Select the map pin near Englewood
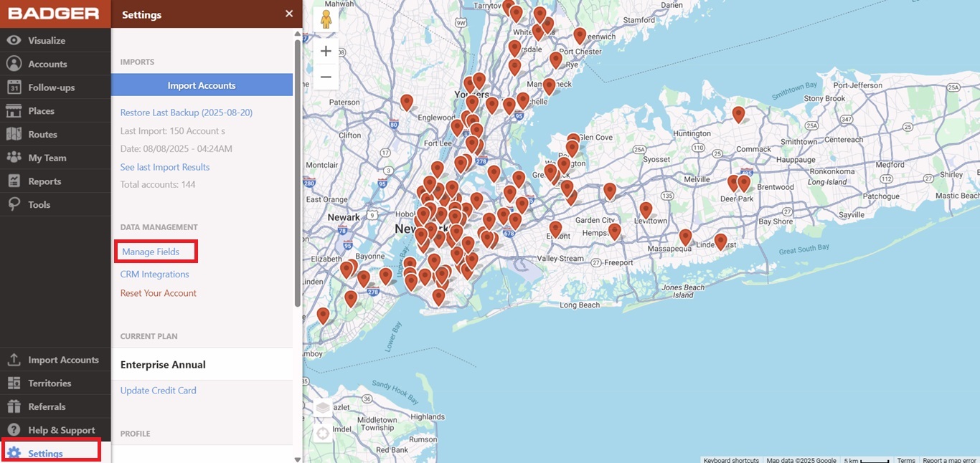 pyautogui.click(x=457, y=128)
